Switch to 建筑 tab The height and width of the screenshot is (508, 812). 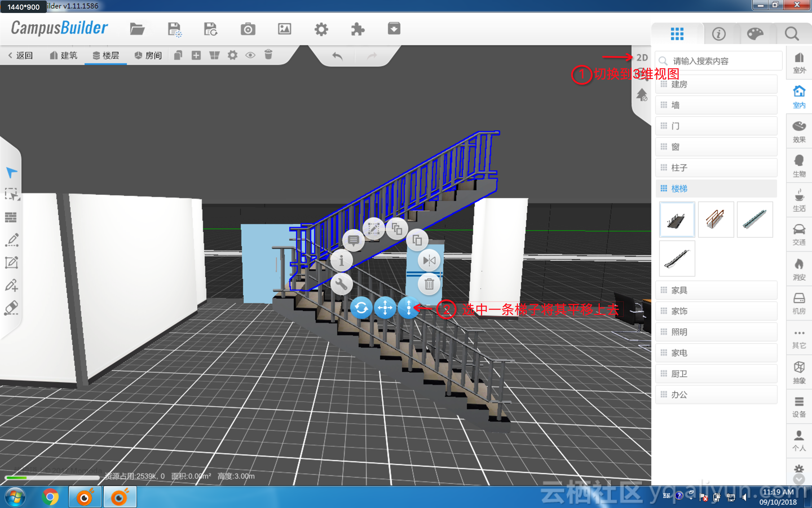click(x=64, y=55)
